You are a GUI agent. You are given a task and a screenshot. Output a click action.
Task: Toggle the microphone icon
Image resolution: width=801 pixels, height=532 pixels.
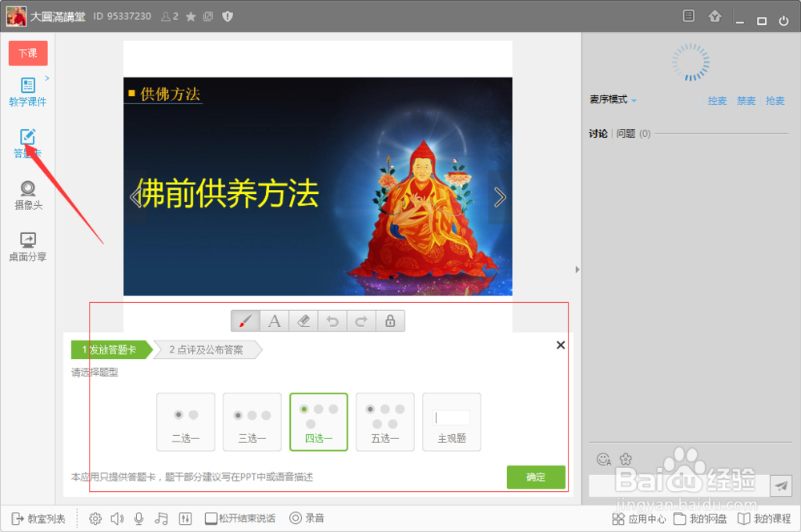tap(139, 518)
